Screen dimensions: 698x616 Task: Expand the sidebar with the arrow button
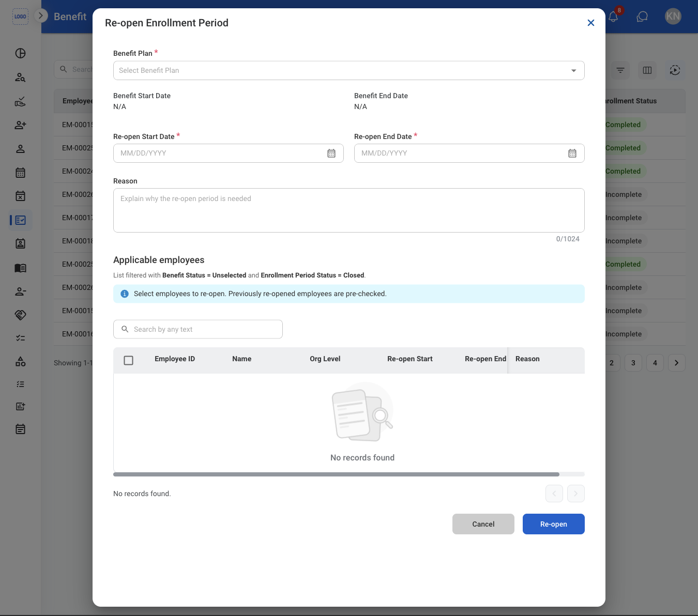click(x=41, y=16)
